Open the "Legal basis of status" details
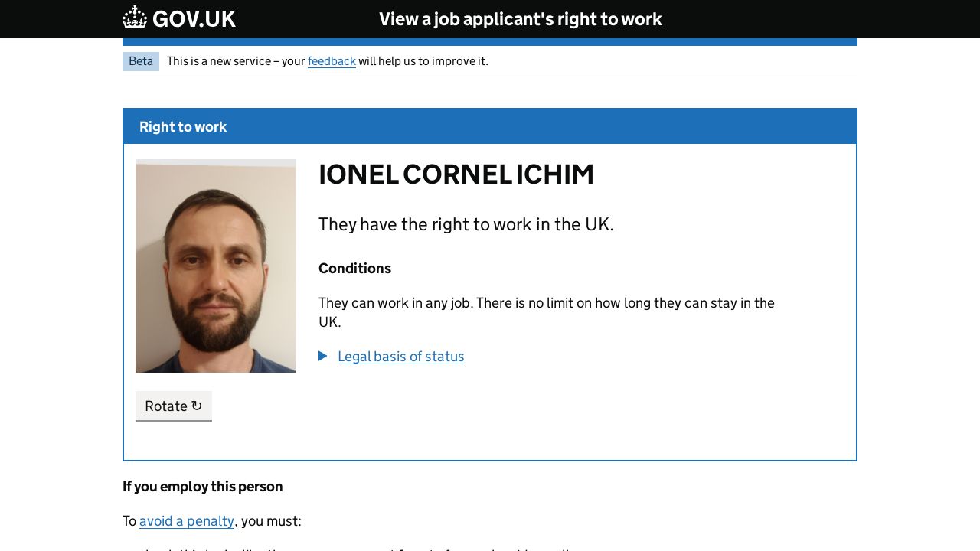Viewport: 980px width, 551px height. pos(400,357)
